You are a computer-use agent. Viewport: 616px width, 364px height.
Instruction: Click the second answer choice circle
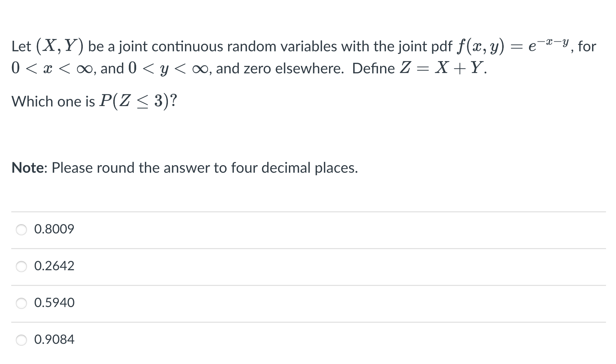pos(21,266)
